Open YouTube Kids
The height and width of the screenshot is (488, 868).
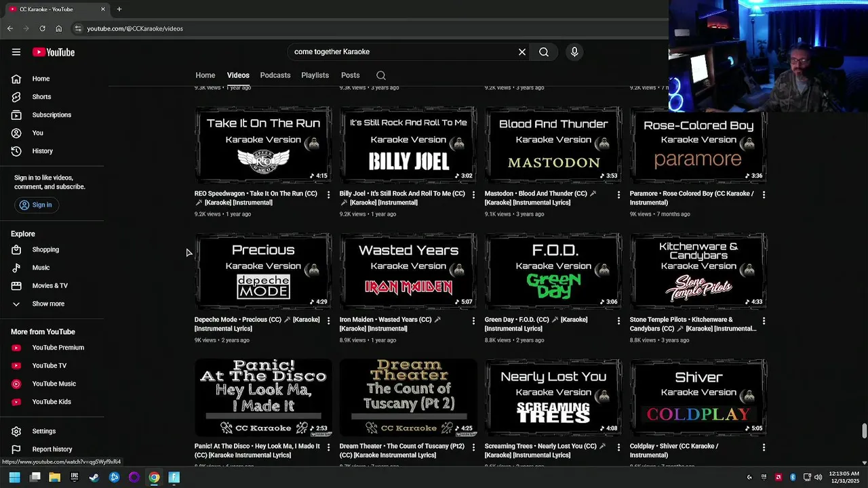[52, 402]
